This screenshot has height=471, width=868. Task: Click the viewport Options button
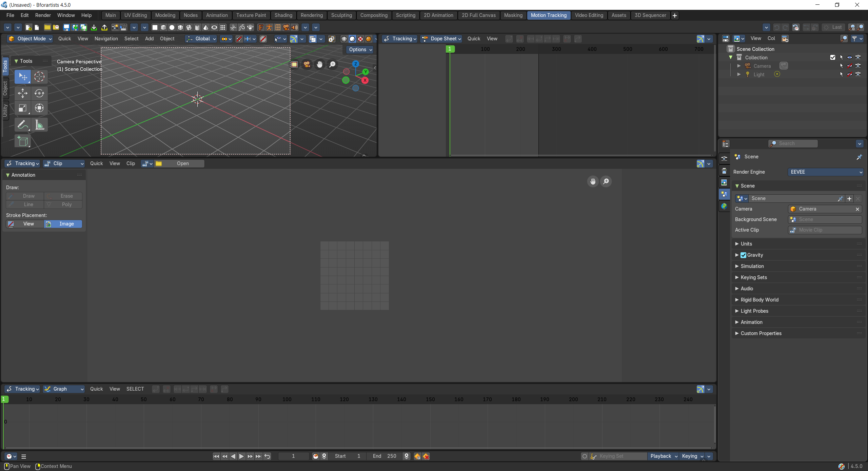point(360,50)
